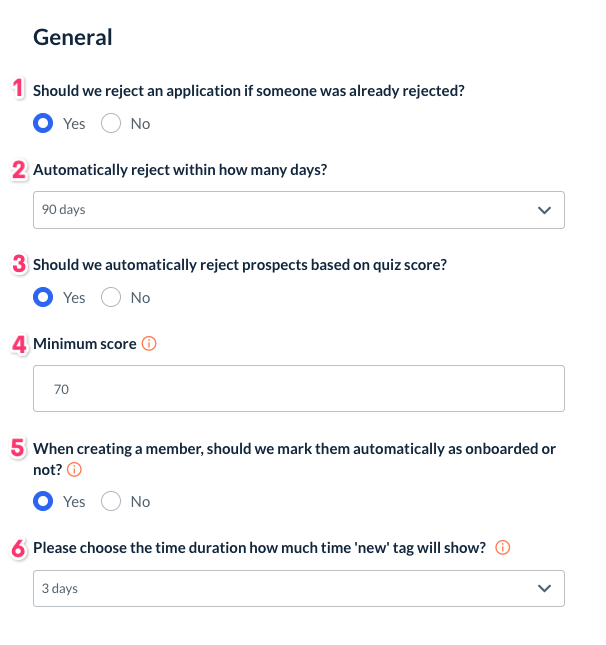Click the info icon beside Minimum score
606x645 pixels.
coord(150,344)
